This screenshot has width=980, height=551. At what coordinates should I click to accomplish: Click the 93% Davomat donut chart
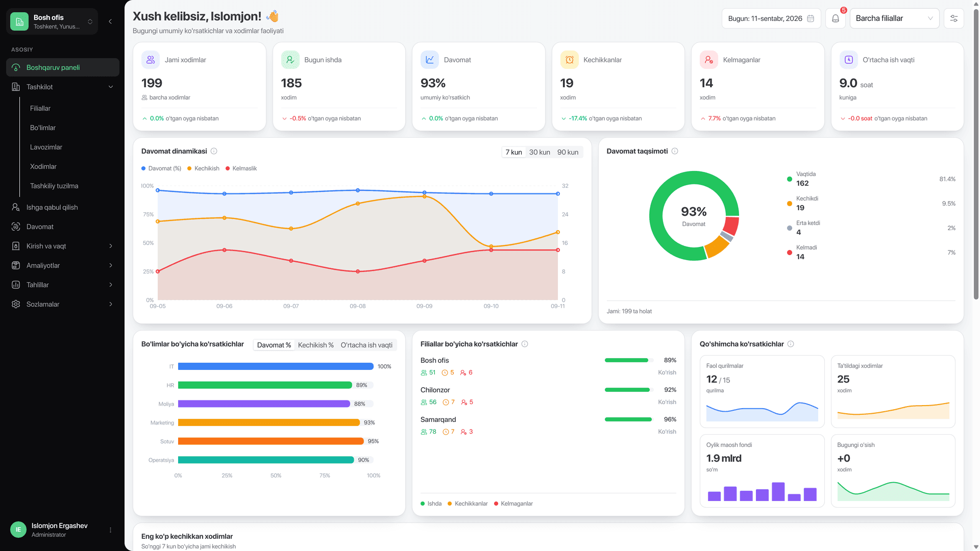(x=694, y=216)
